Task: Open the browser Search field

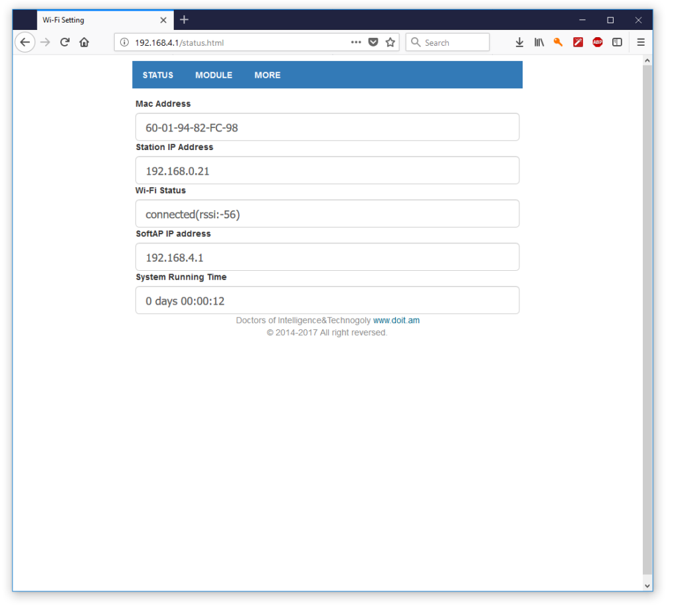Action: point(447,42)
